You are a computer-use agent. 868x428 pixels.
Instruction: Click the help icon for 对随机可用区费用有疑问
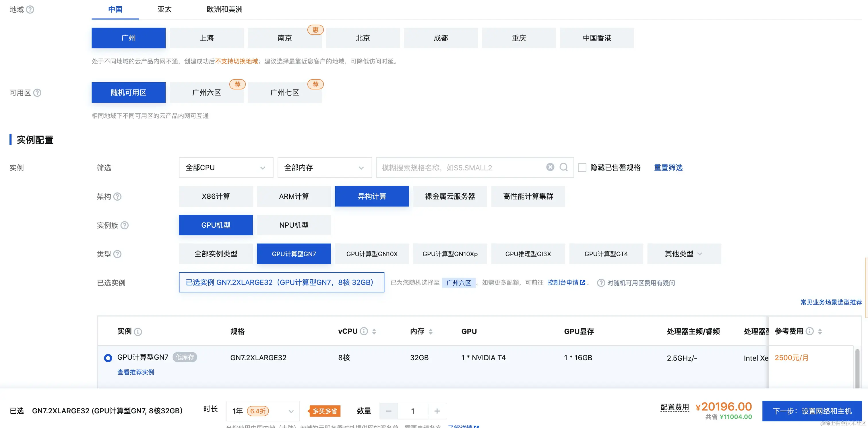(x=601, y=283)
